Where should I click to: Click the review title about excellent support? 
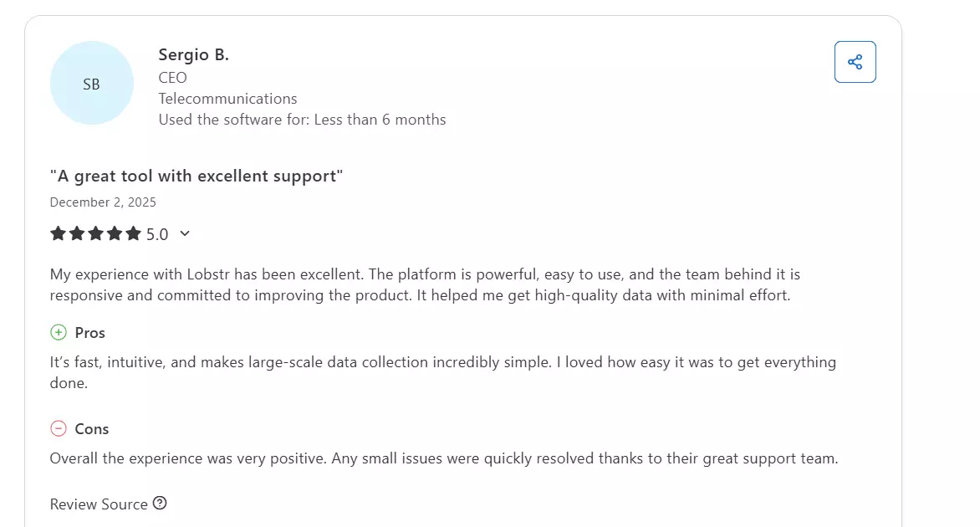pos(194,176)
